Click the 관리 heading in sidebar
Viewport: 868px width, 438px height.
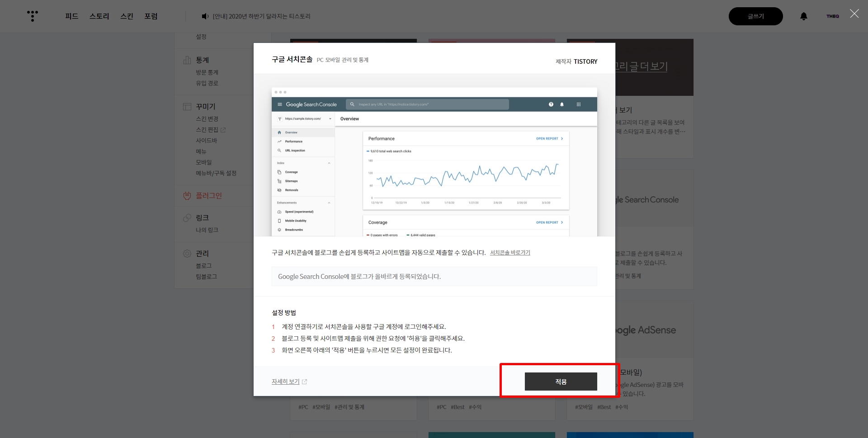(x=203, y=254)
